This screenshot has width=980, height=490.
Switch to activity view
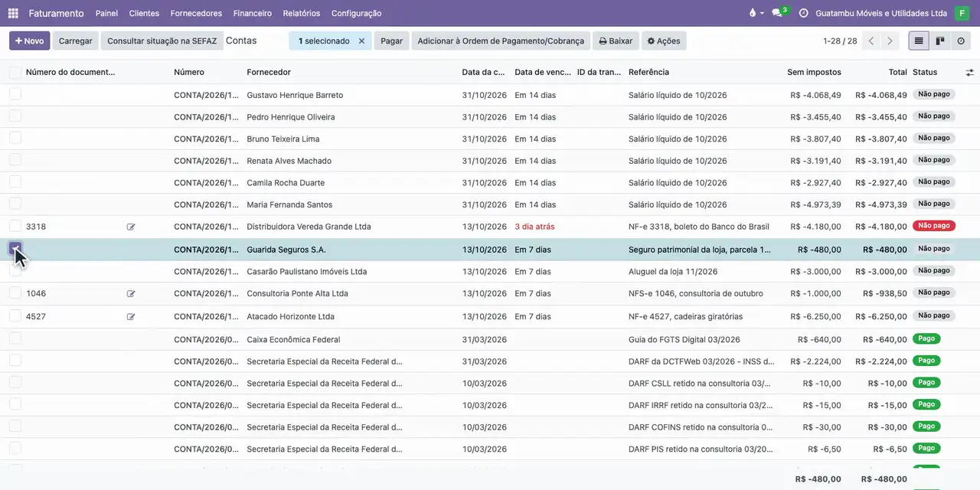click(x=961, y=41)
